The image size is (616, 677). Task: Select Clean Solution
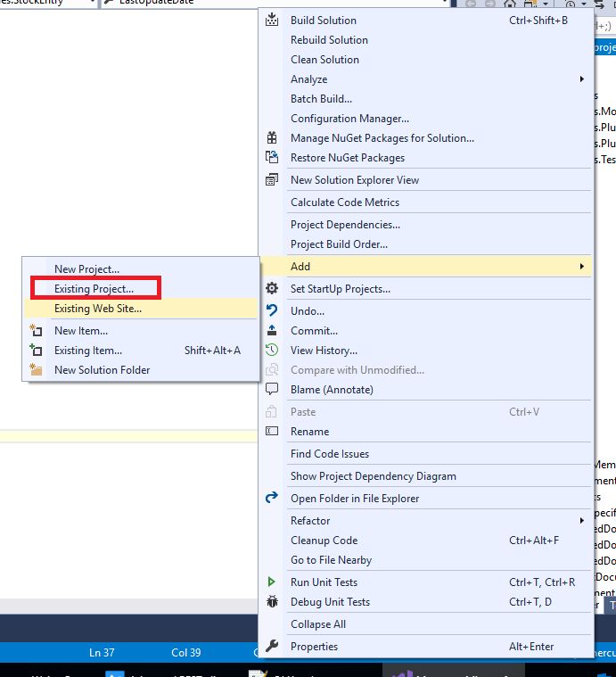click(324, 60)
